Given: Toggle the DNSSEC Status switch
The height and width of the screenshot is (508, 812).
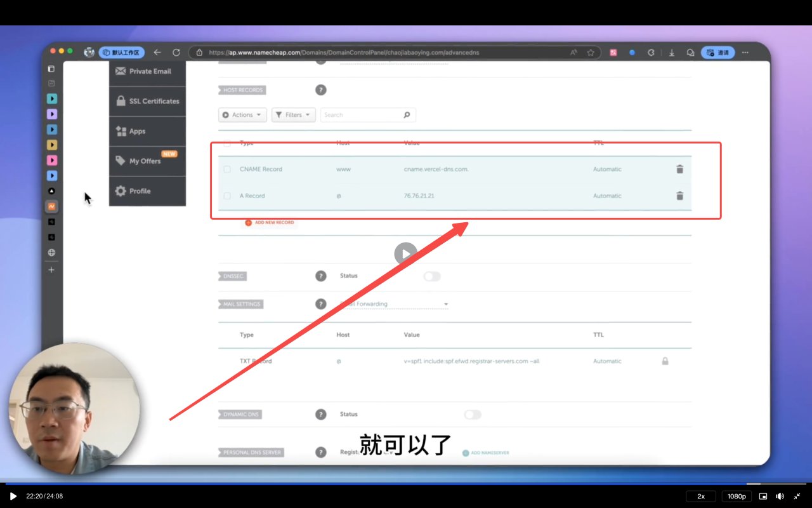Looking at the screenshot, I should pos(432,276).
